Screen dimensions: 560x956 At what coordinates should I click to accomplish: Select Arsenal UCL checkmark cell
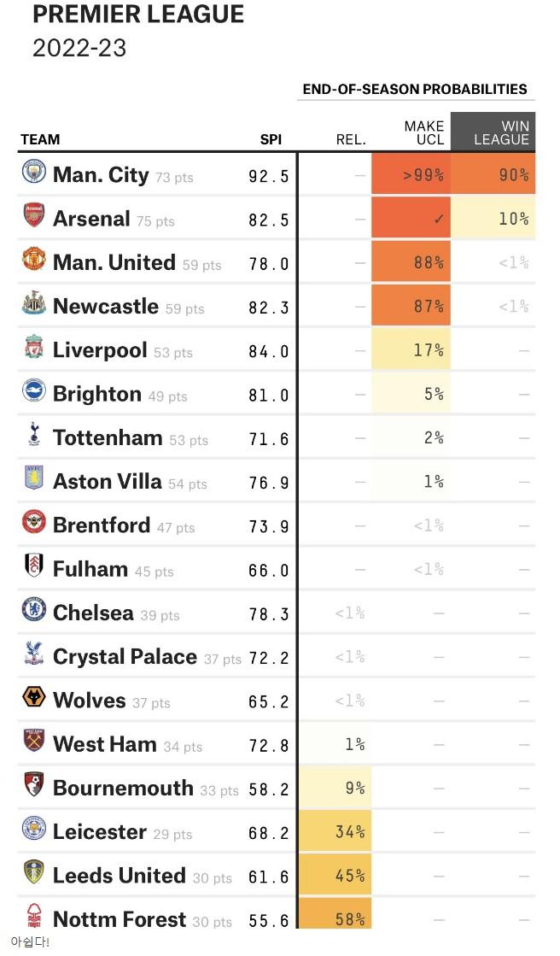coord(411,218)
